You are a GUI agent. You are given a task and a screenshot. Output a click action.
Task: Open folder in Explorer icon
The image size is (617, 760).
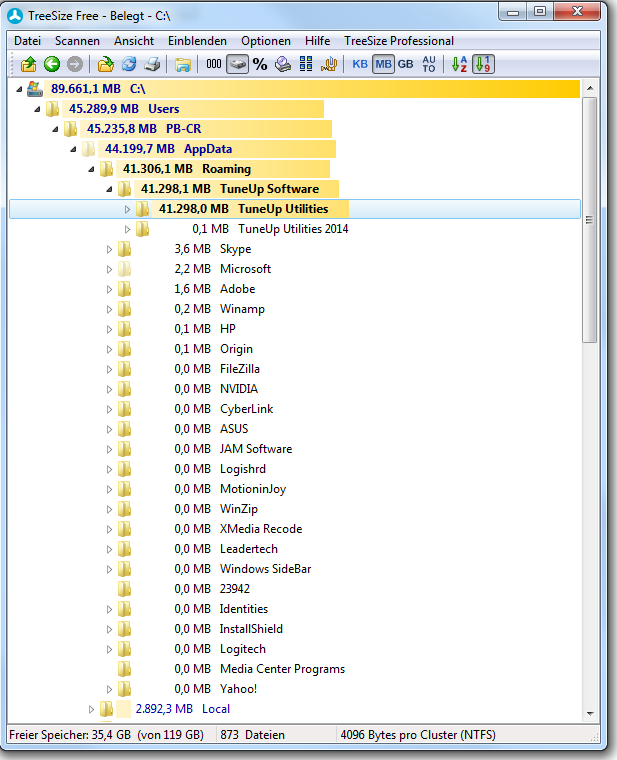pyautogui.click(x=183, y=64)
